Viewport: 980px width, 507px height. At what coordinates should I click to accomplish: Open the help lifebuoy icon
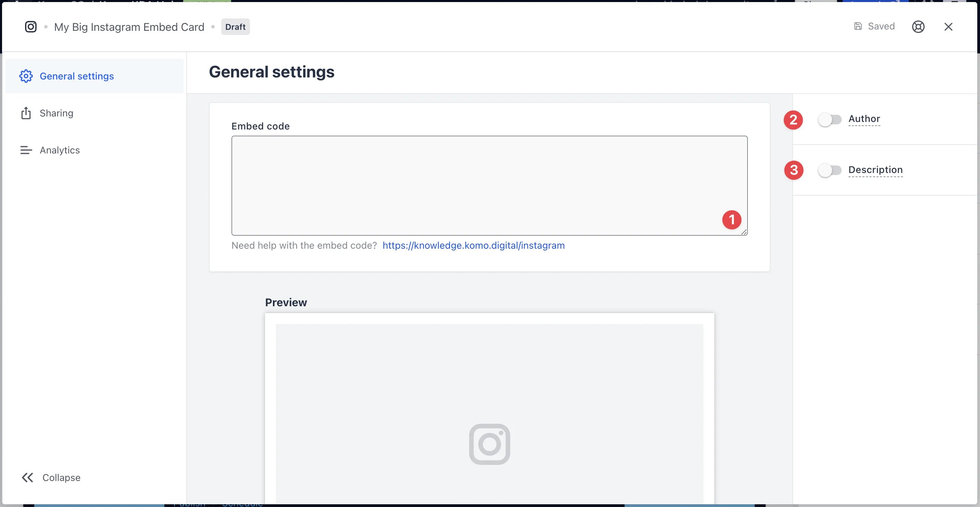(x=918, y=27)
